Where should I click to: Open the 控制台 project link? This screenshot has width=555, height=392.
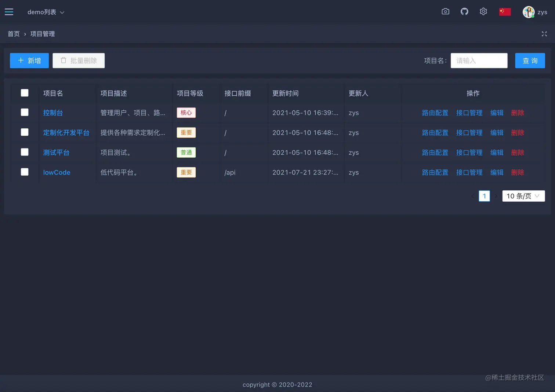[53, 113]
